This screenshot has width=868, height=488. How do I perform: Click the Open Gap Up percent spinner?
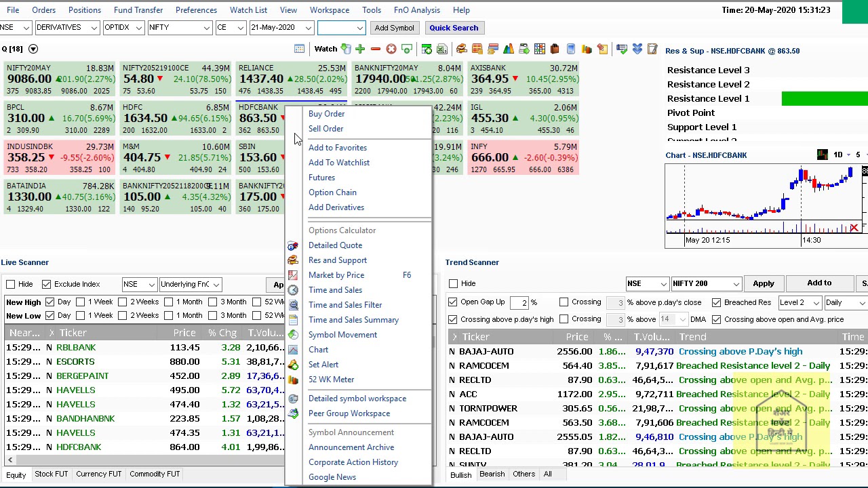click(x=519, y=302)
